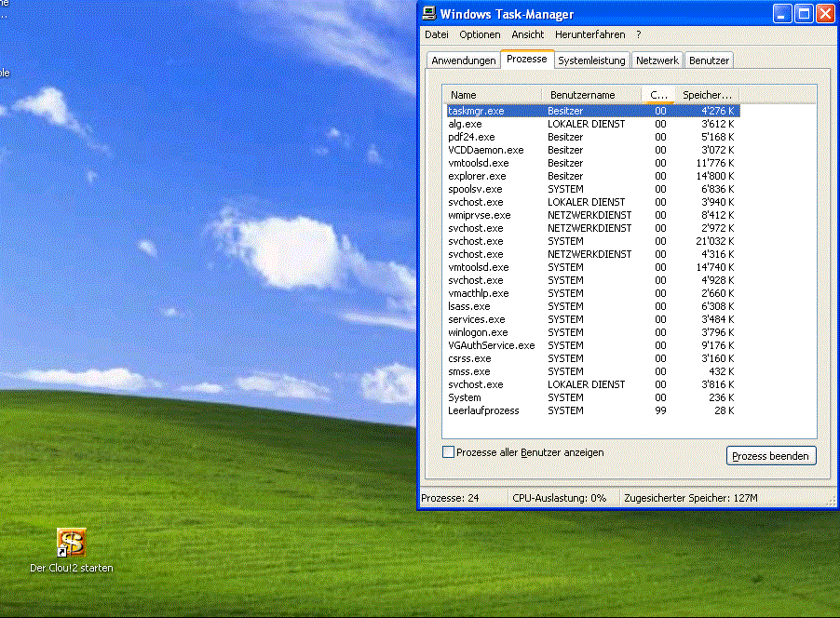Select the wmiprvse.exe process
The image size is (840, 618).
[x=593, y=215]
